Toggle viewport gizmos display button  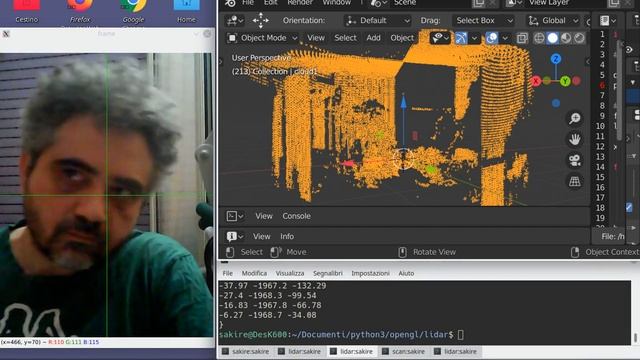(461, 38)
